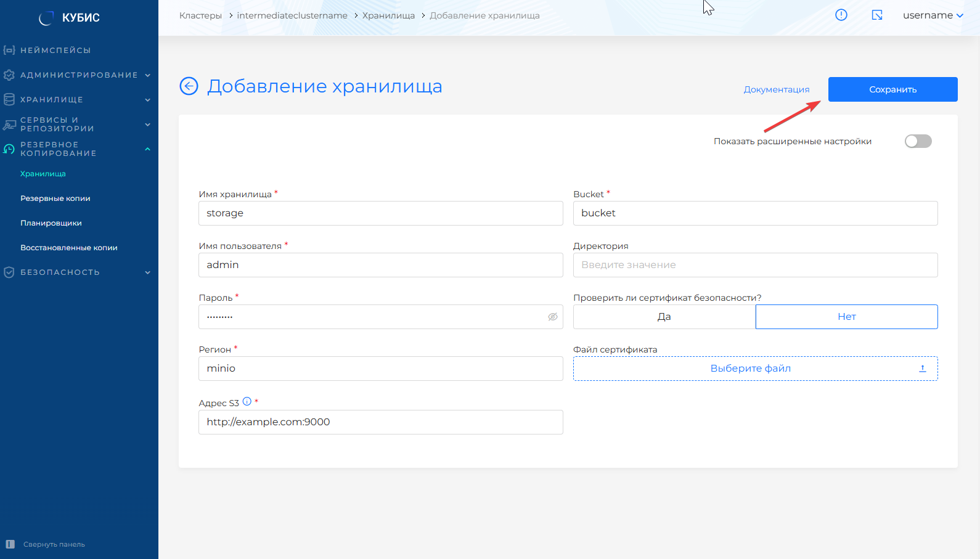
Task: Show password using the eye icon
Action: coord(552,317)
